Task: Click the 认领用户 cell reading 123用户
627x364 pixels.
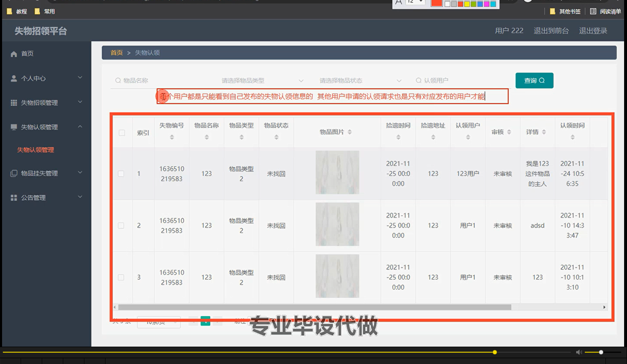Action: (468, 174)
